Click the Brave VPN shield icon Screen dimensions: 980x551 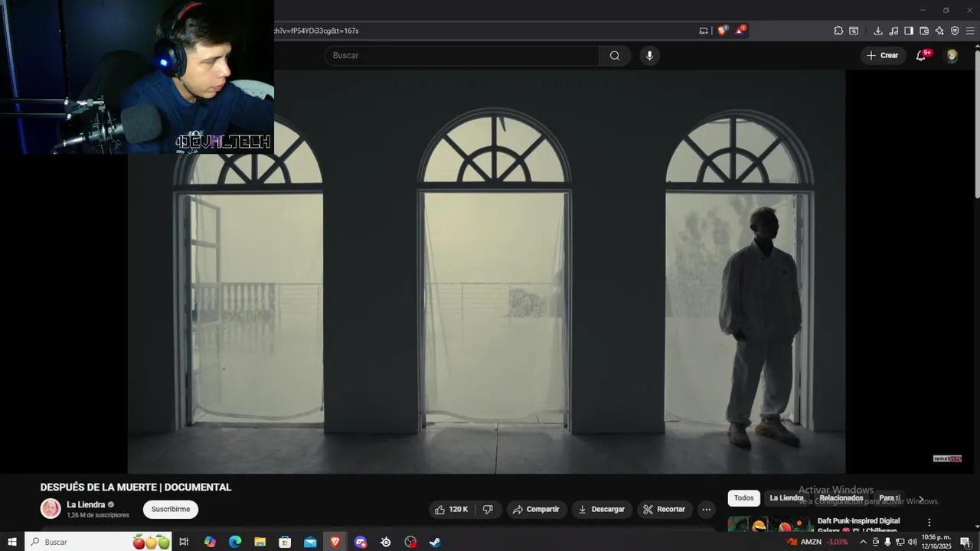[955, 31]
